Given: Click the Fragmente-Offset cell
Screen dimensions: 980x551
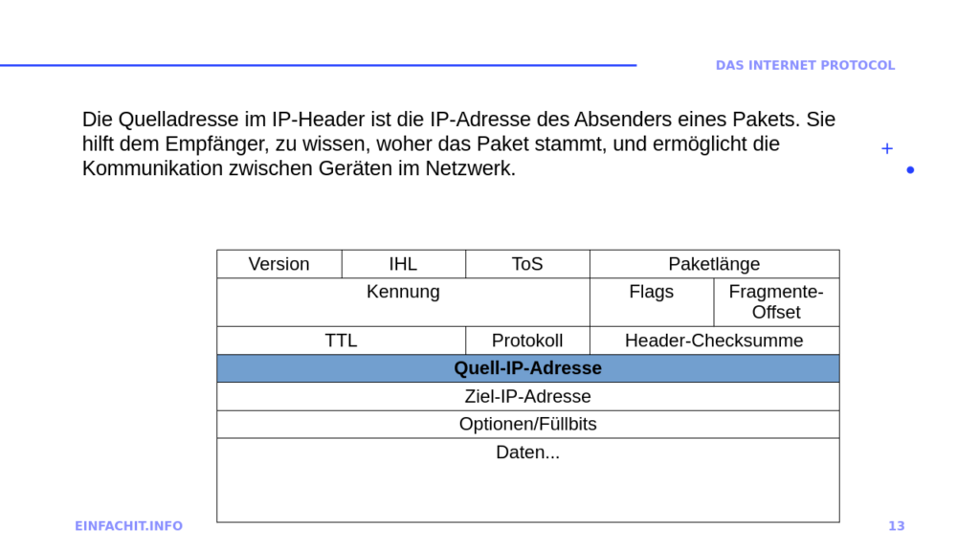Looking at the screenshot, I should pyautogui.click(x=776, y=302).
